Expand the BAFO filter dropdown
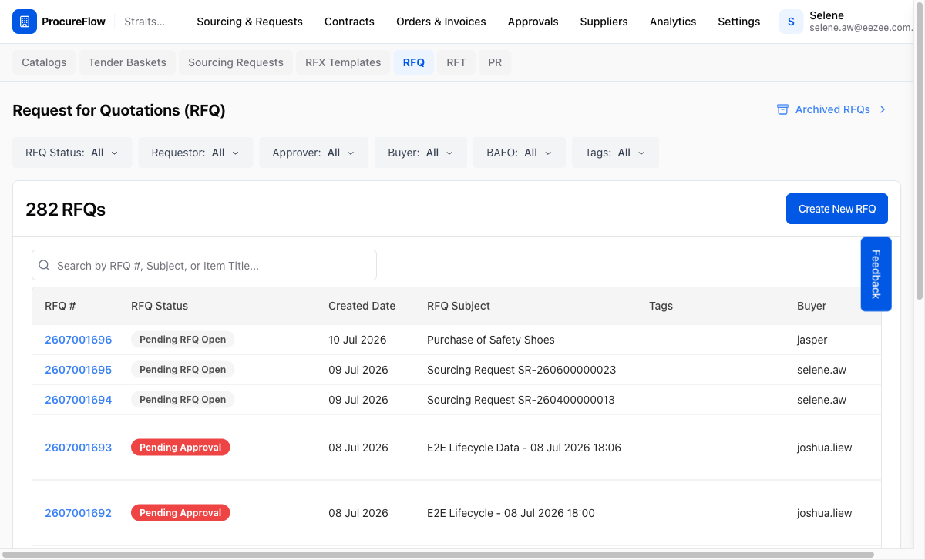This screenshot has height=560, width=925. coord(520,153)
